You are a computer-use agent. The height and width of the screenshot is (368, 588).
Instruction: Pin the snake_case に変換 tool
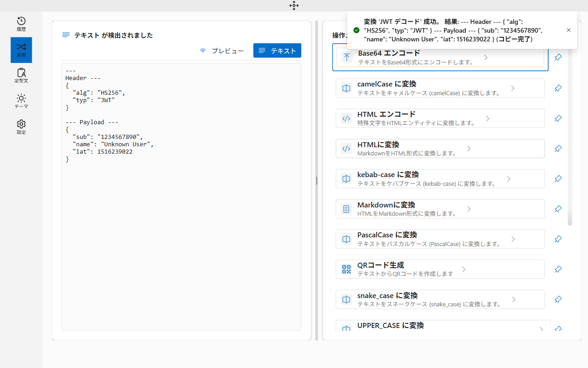tap(558, 299)
